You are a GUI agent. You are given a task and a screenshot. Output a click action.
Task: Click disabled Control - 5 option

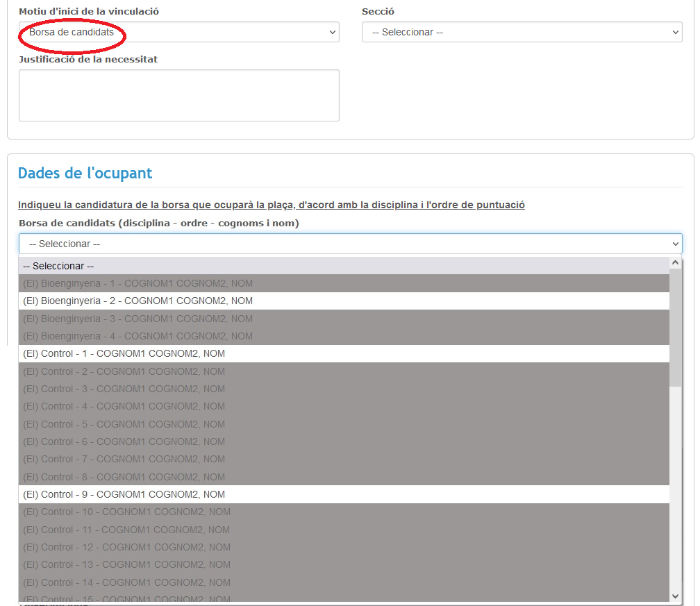pyautogui.click(x=343, y=424)
